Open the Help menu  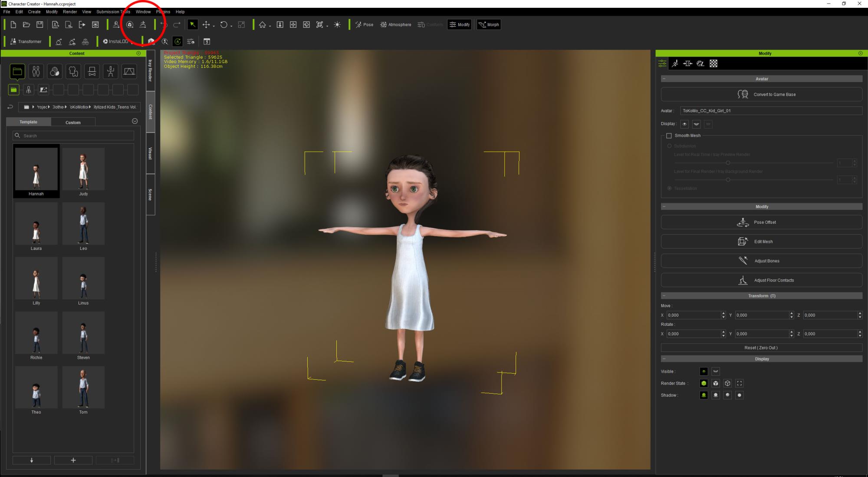click(180, 12)
